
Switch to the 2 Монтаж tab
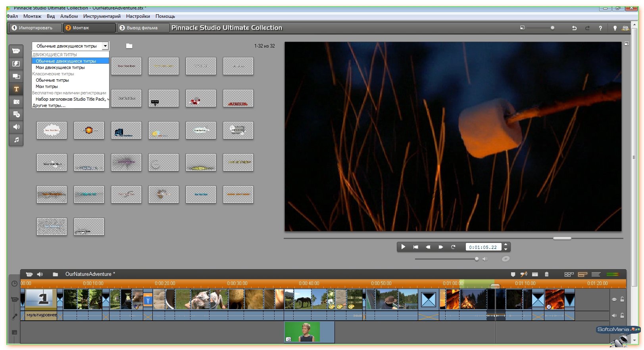point(89,28)
